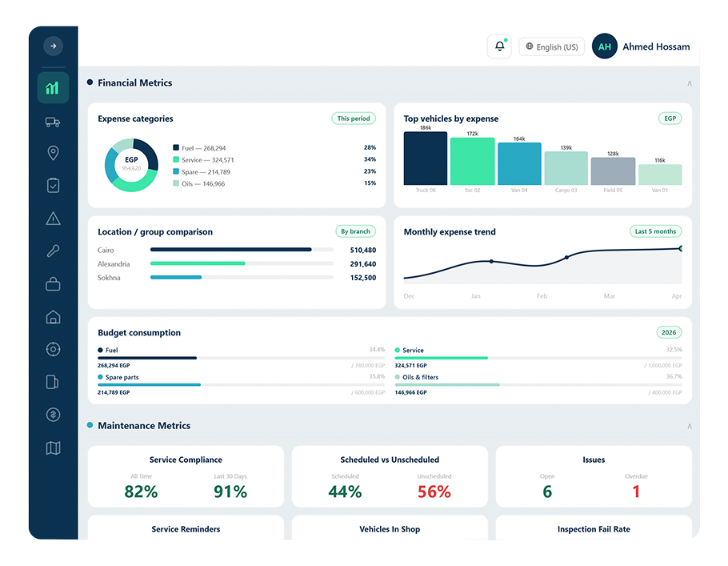Click the Cairo value 510,480
Screen dimensions: 728x566
362,250
